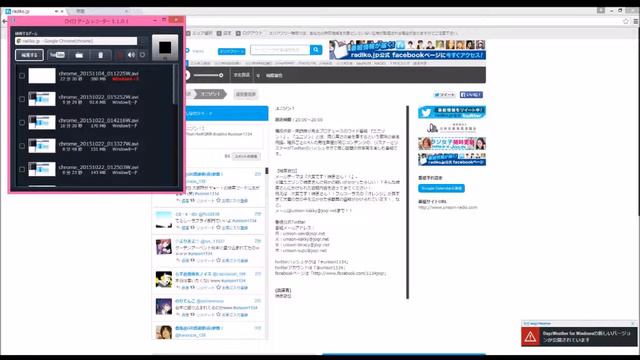Click the gray button beside the arrow tab
Screen dimensions: 640x360
click(x=246, y=94)
